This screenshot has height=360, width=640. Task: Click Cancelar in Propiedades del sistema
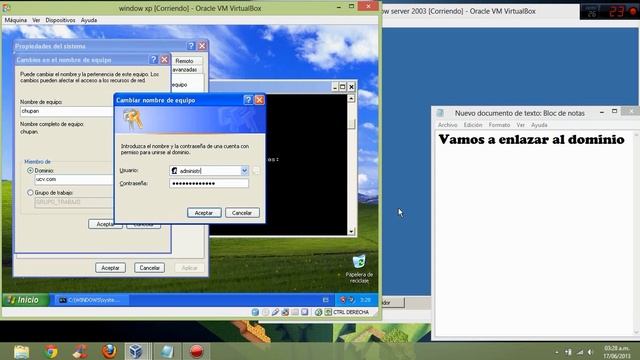(x=149, y=268)
